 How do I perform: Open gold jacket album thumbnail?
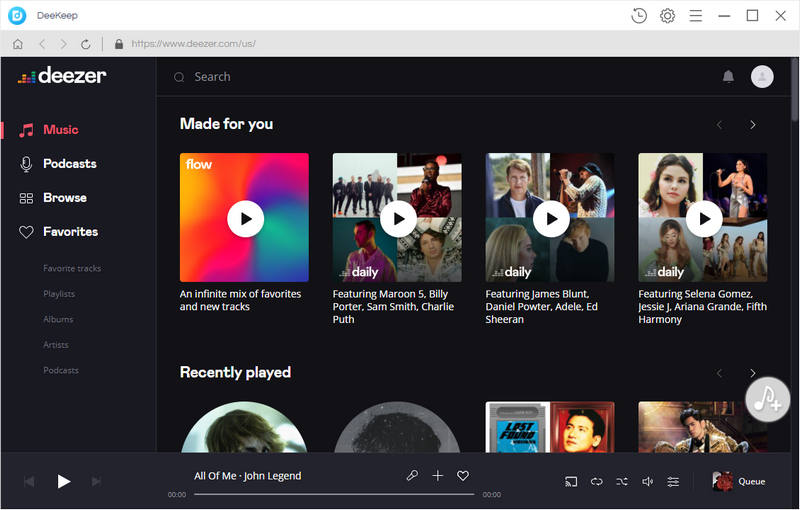[703, 427]
